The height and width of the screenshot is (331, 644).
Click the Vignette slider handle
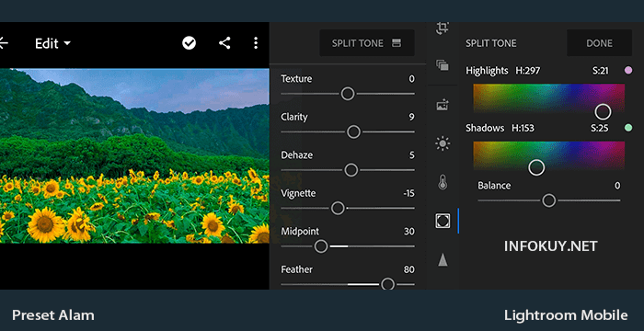[338, 208]
